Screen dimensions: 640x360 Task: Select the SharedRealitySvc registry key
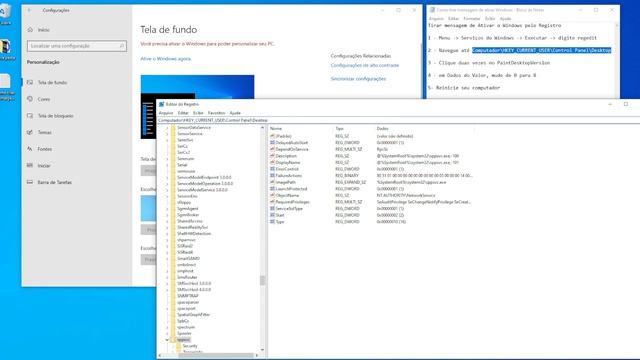192,227
